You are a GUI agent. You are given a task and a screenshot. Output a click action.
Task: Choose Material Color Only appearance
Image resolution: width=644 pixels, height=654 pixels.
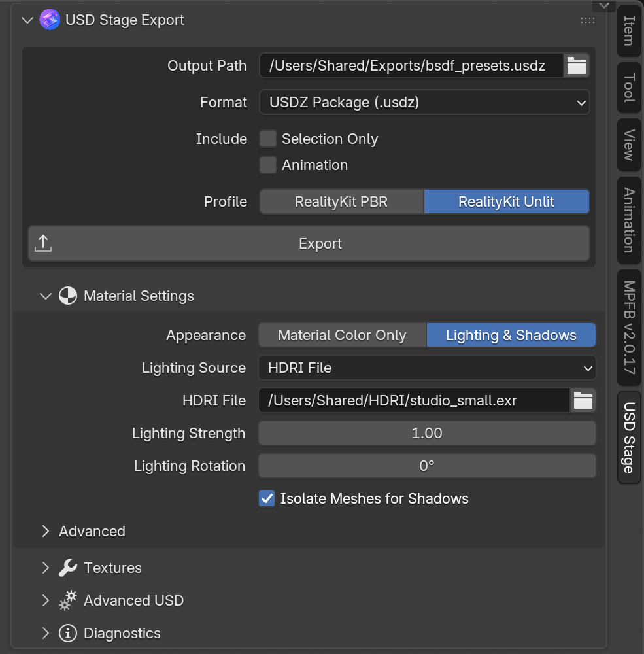click(342, 336)
